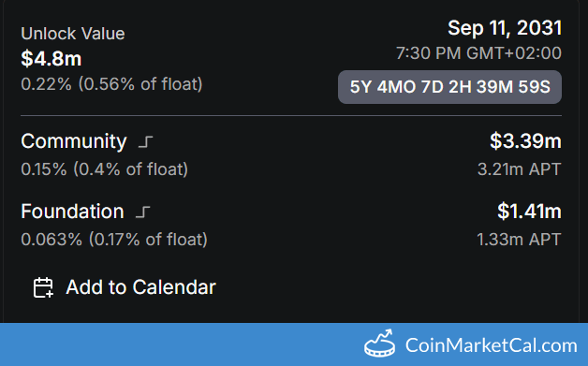The width and height of the screenshot is (588, 366).
Task: Click the 0.15% (0.4% of float) text
Action: coord(105,169)
